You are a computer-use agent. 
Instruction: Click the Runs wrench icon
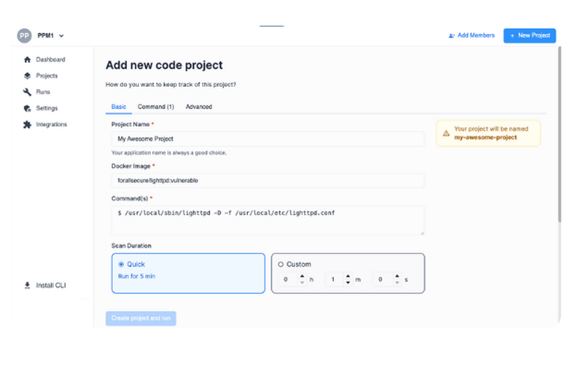click(27, 92)
